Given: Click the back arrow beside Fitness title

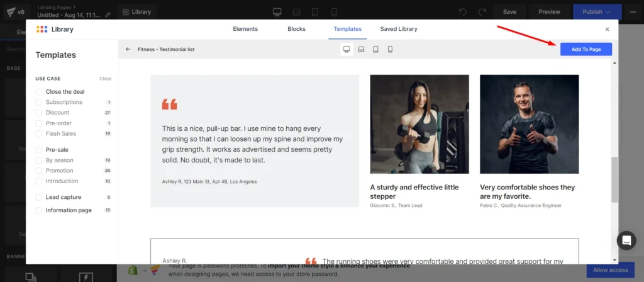Looking at the screenshot, I should [128, 49].
